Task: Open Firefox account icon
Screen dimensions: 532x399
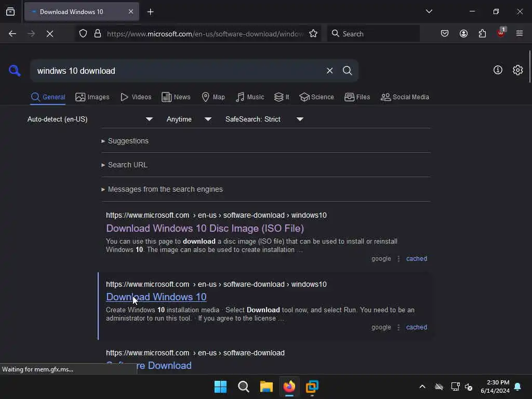Action: click(x=463, y=34)
